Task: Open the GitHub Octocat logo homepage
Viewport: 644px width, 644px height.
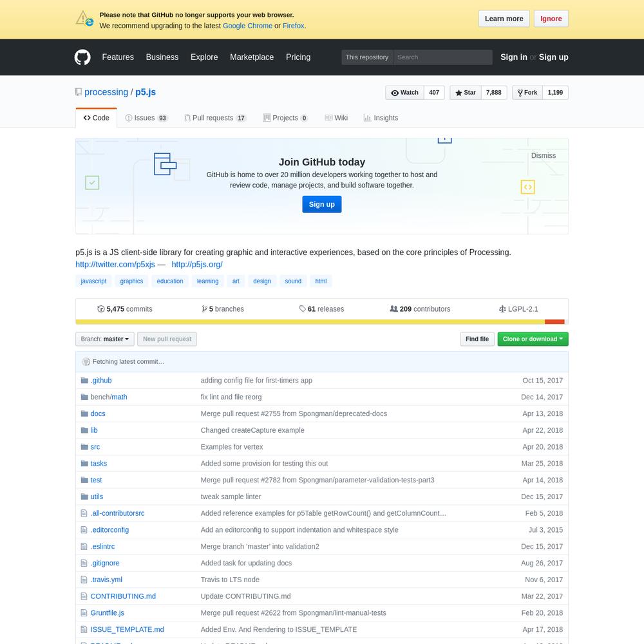Action: [x=82, y=57]
